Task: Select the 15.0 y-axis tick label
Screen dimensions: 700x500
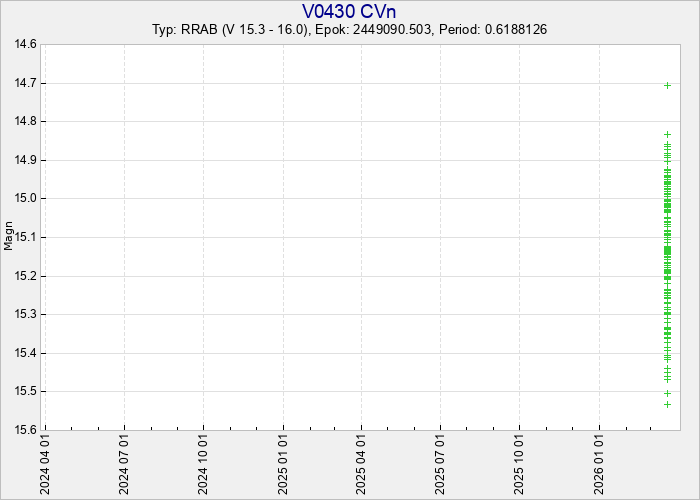Action: click(x=26, y=199)
